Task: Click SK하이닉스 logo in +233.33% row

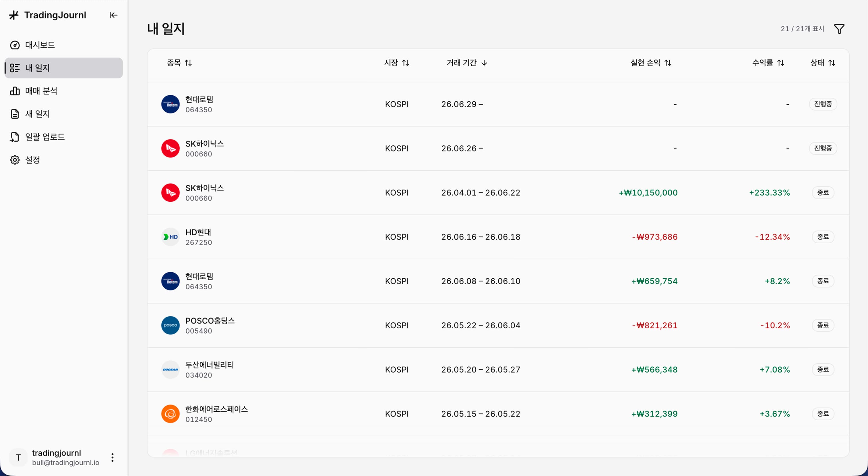Action: [170, 192]
